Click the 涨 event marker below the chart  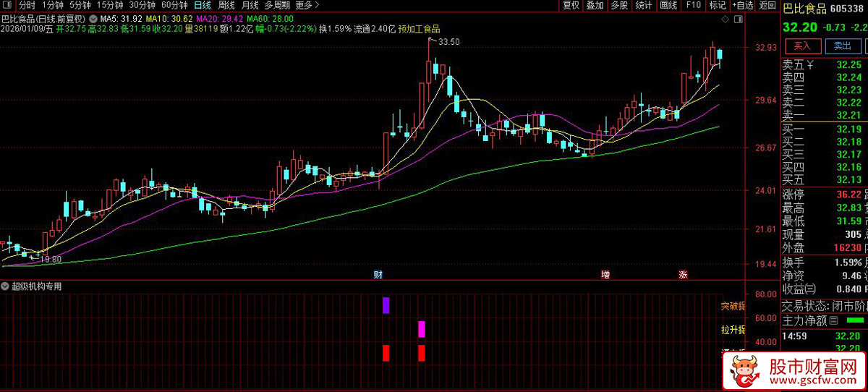coord(683,275)
